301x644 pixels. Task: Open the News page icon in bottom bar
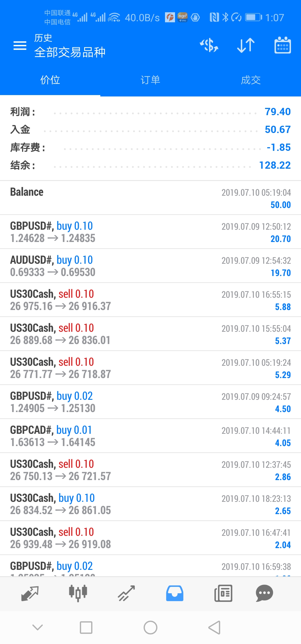[223, 593]
